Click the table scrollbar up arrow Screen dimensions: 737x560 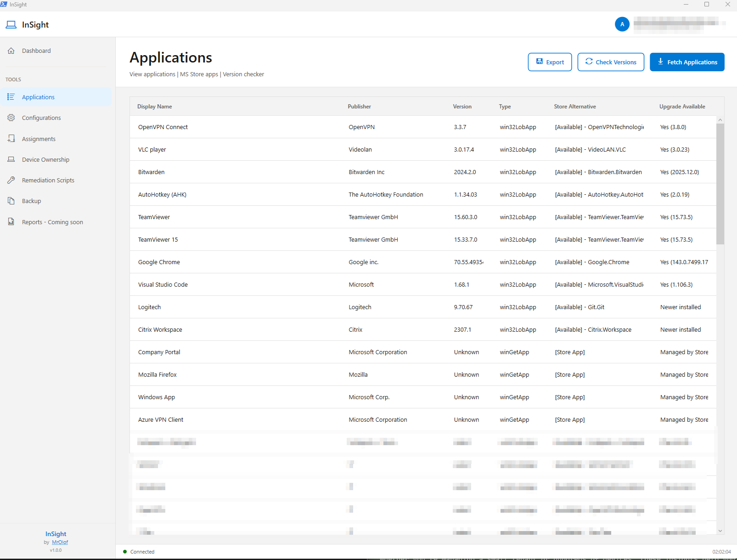[720, 120]
